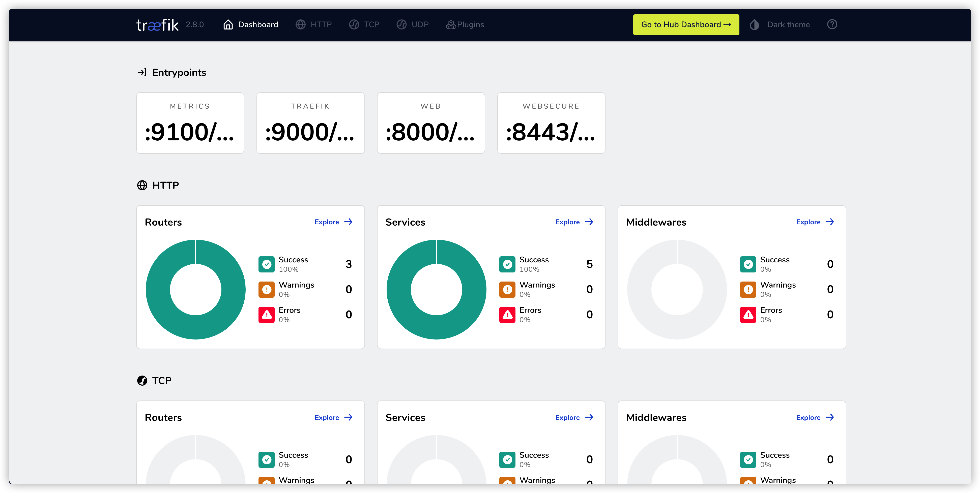Click the HTTP Middlewares card title
The height and width of the screenshot is (493, 980).
(656, 222)
